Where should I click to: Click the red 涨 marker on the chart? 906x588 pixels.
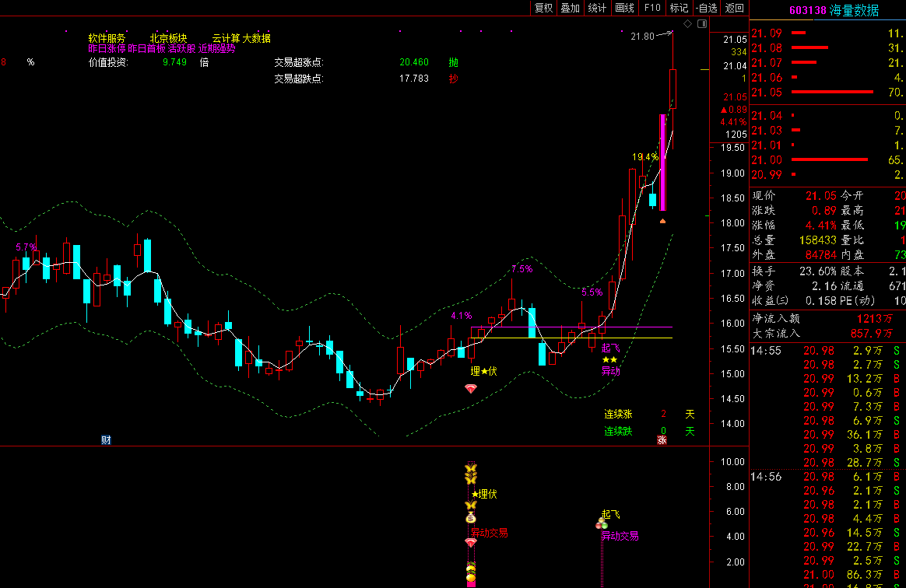coord(662,439)
